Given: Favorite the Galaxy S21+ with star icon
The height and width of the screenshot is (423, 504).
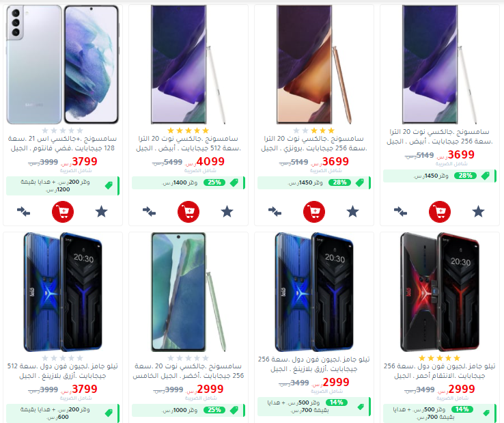Looking at the screenshot, I should coord(101,212).
